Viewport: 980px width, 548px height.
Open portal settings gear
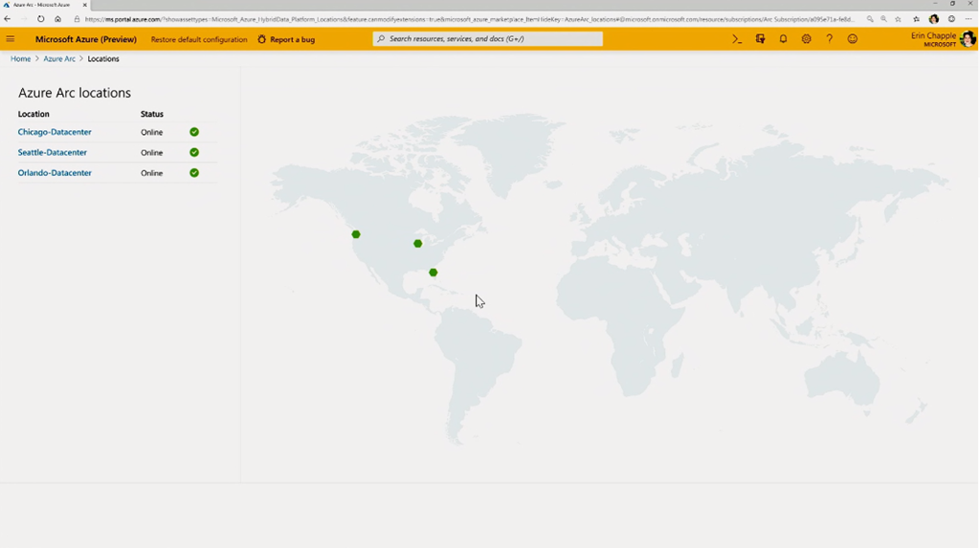(806, 39)
